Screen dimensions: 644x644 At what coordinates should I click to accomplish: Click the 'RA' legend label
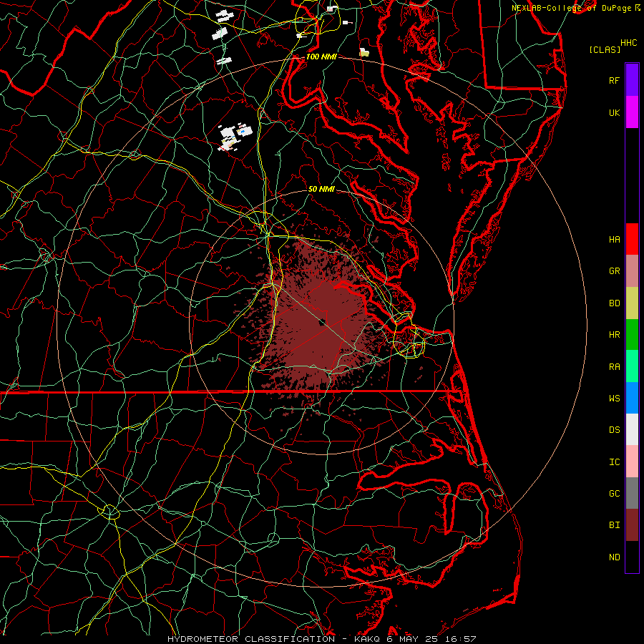point(614,367)
